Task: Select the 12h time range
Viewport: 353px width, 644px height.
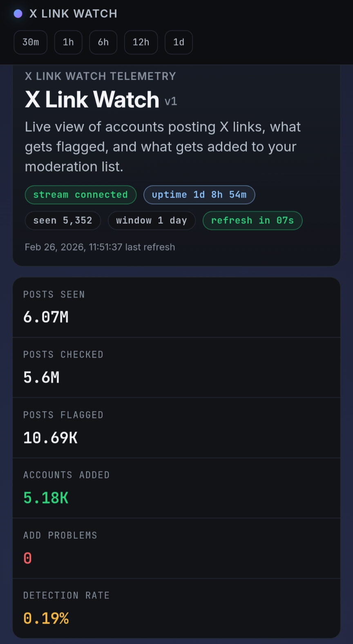Action: (x=141, y=42)
